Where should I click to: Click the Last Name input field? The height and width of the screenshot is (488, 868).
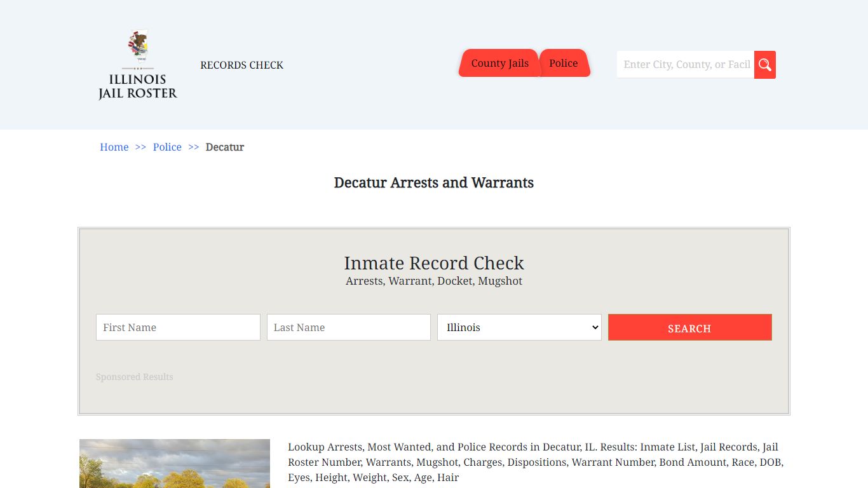349,327
